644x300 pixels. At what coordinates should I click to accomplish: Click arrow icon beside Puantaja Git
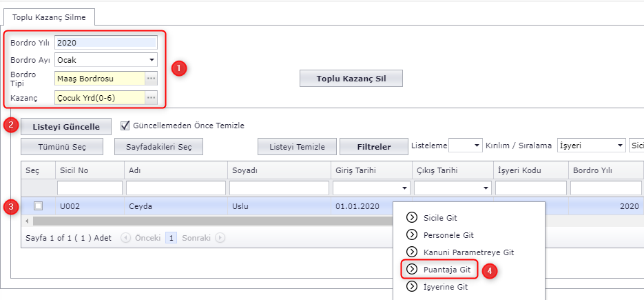413,270
